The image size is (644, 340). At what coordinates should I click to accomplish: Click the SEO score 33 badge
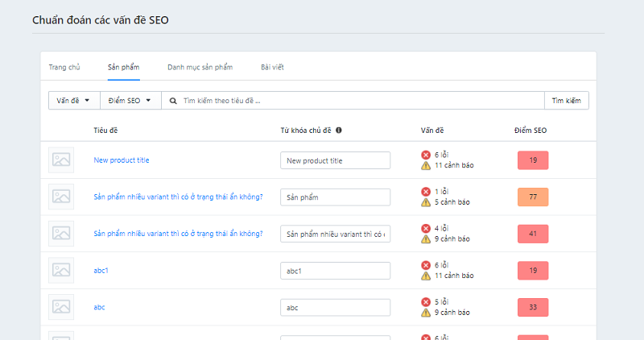(533, 308)
